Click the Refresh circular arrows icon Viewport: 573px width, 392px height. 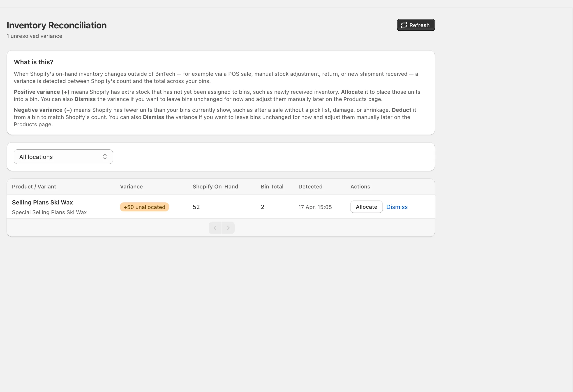click(404, 25)
